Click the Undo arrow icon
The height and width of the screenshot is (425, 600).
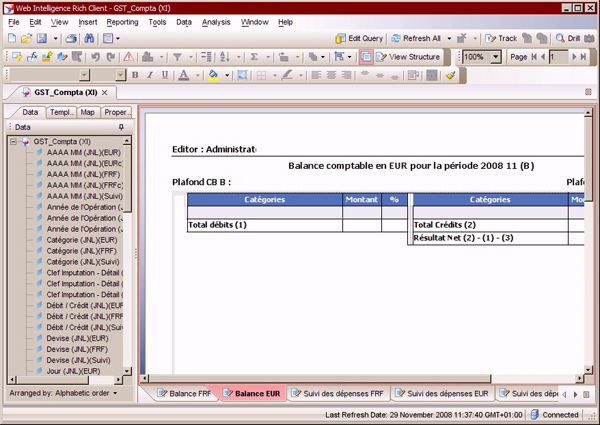pos(95,57)
